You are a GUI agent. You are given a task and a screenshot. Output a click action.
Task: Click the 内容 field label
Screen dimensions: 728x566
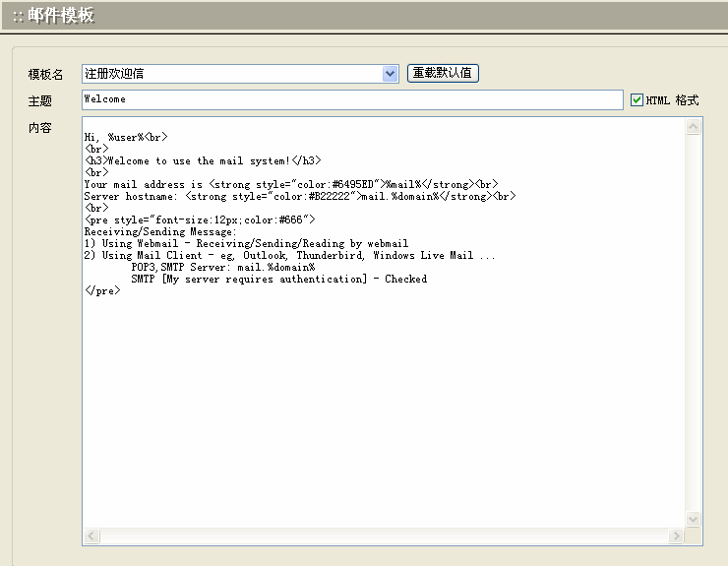tap(39, 127)
